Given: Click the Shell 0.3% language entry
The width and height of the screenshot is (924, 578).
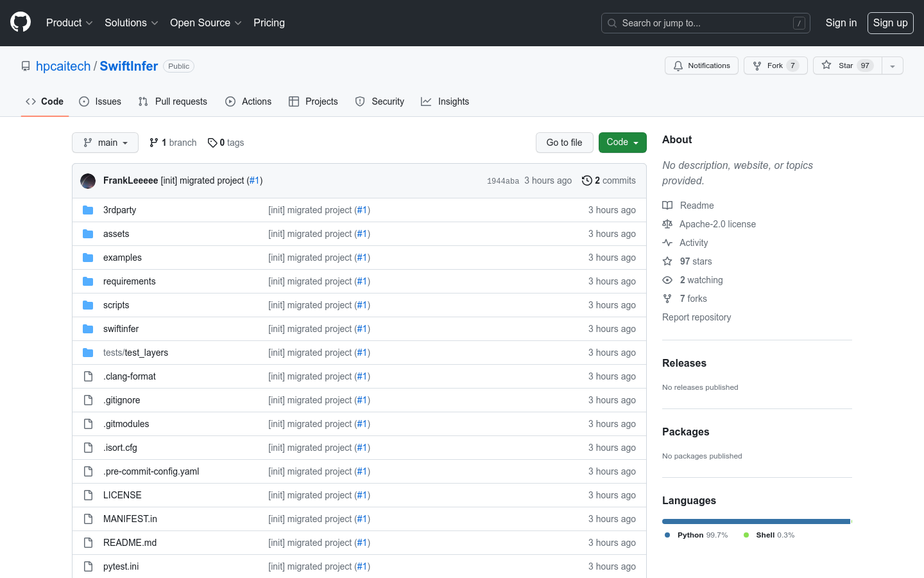Looking at the screenshot, I should tap(769, 535).
